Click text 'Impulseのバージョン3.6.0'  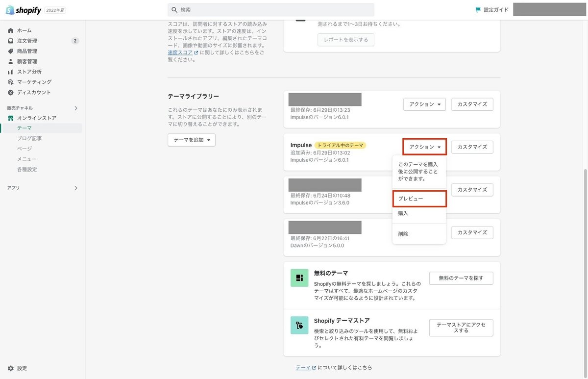(320, 202)
